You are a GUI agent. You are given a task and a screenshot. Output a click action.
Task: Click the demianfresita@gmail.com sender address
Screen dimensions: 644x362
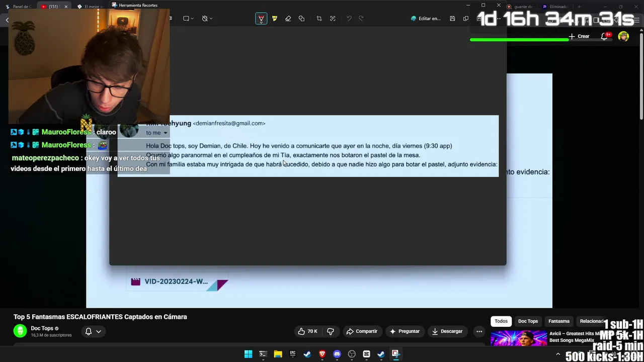click(x=229, y=123)
